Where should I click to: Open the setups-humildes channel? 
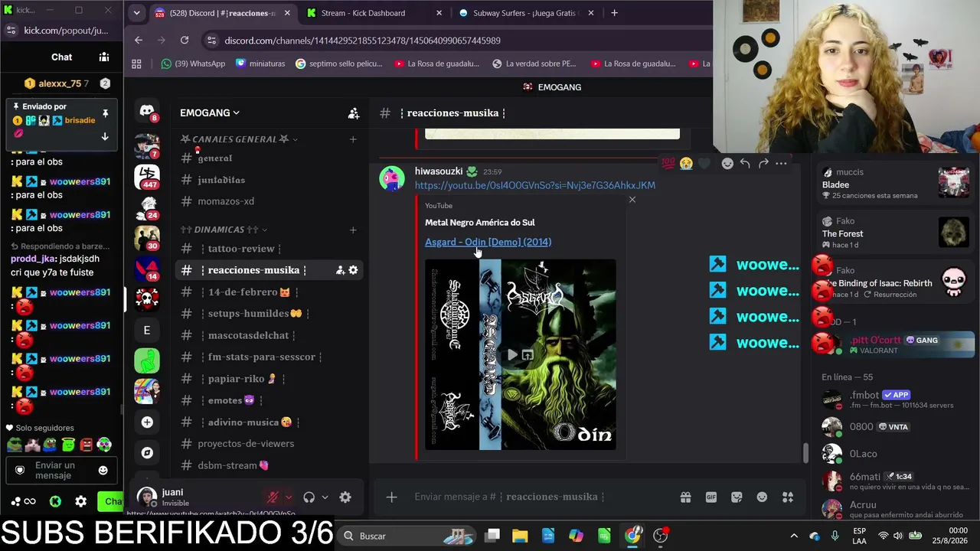point(267,314)
